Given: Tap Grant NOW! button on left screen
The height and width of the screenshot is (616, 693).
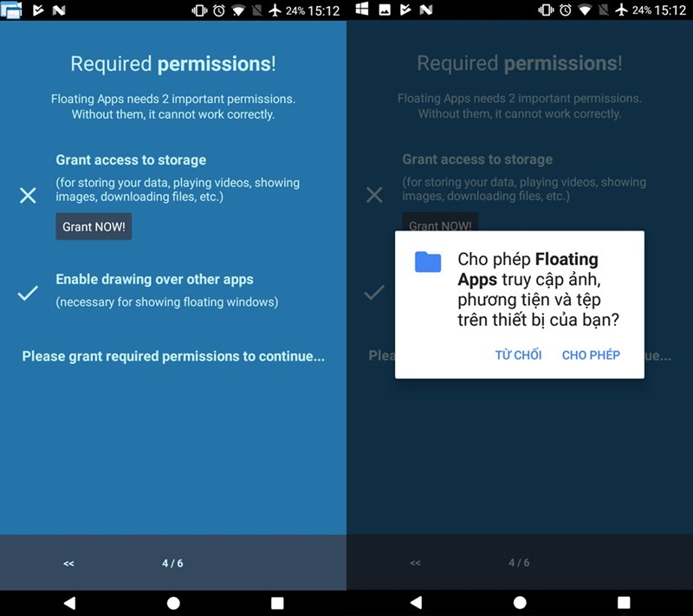Looking at the screenshot, I should pos(94,227).
